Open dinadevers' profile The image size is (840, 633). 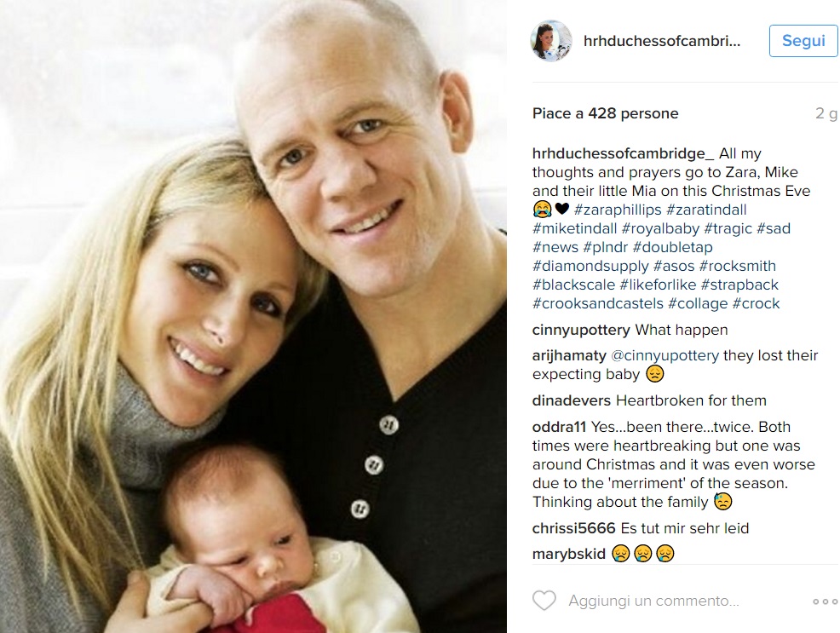pyautogui.click(x=571, y=400)
